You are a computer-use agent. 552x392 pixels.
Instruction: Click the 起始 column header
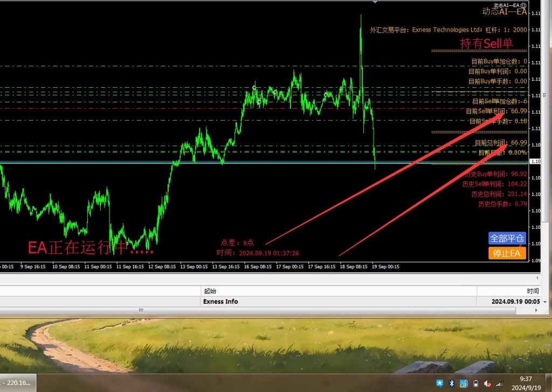[209, 291]
